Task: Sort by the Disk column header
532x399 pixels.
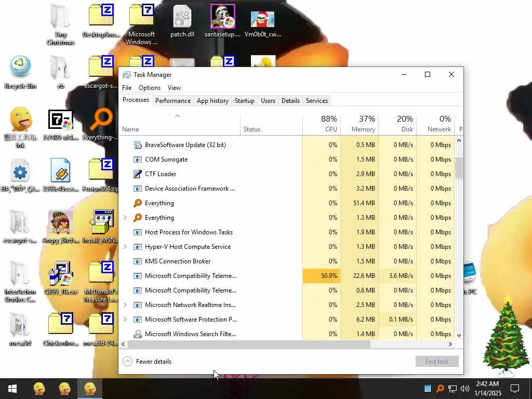Action: pos(397,124)
